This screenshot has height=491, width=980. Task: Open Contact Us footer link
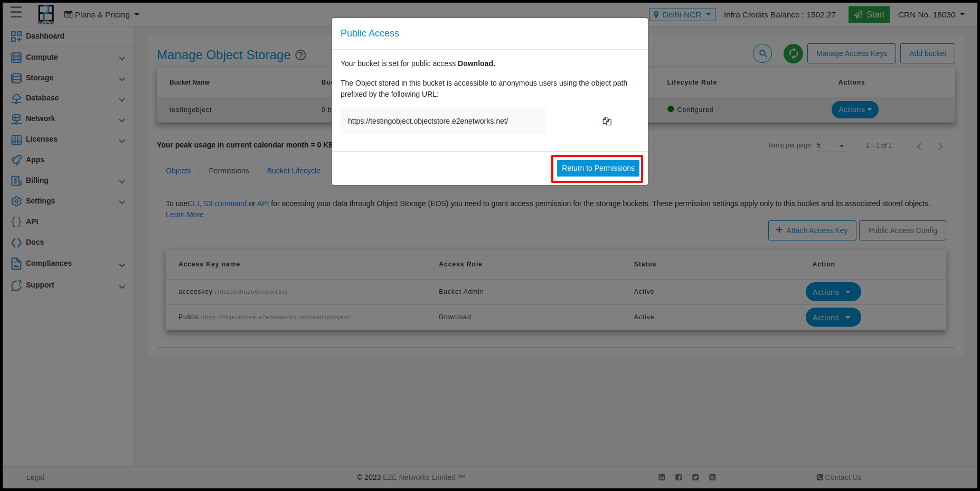[839, 477]
